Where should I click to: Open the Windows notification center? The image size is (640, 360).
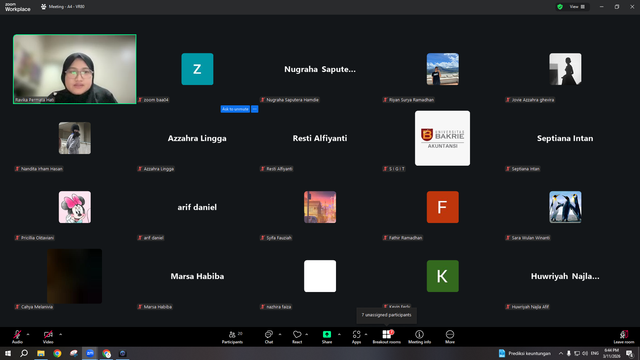tap(629, 353)
